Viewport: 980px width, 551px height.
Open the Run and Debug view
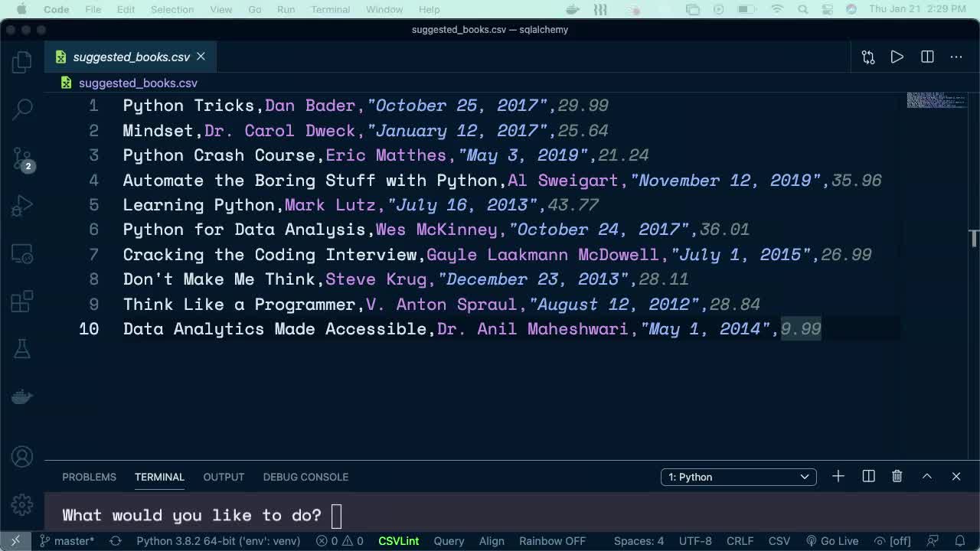pos(22,206)
